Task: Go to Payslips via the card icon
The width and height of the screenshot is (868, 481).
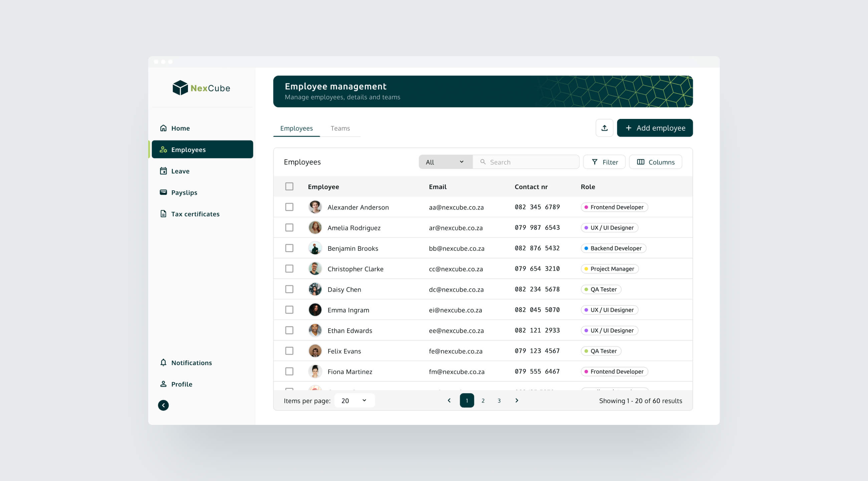Action: point(164,192)
